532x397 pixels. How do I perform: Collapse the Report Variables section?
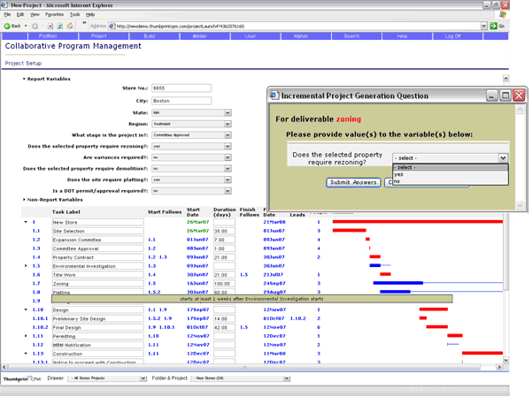[x=24, y=79]
